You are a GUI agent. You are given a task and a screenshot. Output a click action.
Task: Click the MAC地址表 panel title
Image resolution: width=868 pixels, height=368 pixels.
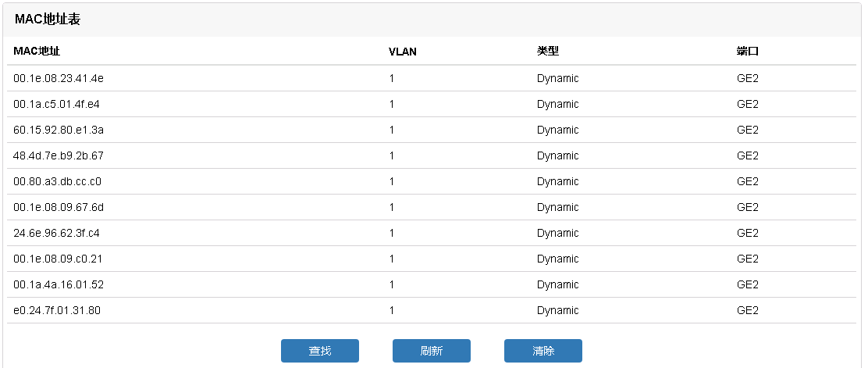coord(48,20)
